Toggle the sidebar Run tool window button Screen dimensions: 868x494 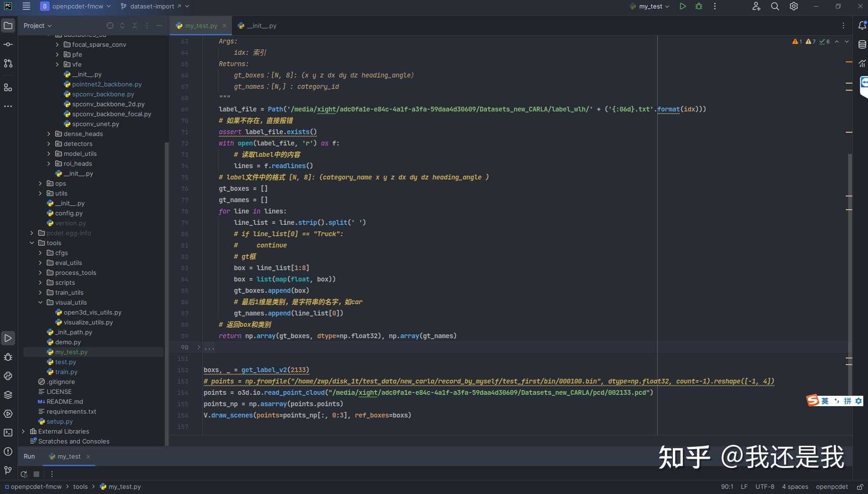[x=8, y=338]
